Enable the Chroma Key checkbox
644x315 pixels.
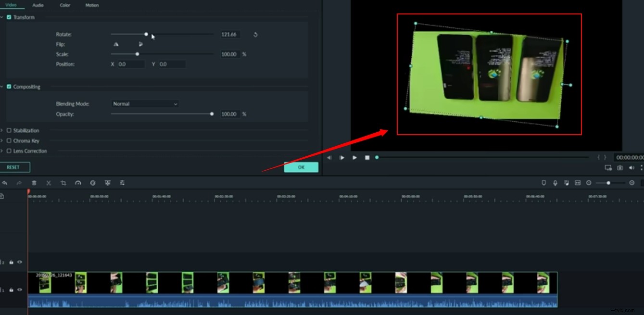point(8,140)
